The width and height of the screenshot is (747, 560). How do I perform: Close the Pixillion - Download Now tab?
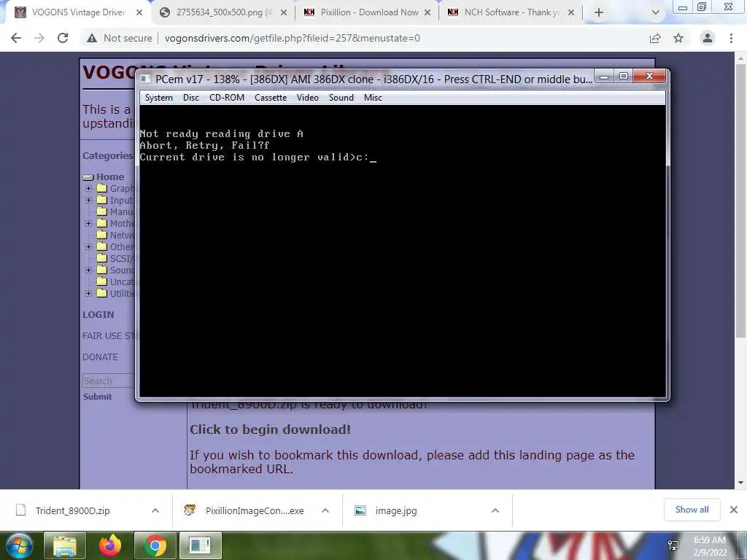pos(427,12)
